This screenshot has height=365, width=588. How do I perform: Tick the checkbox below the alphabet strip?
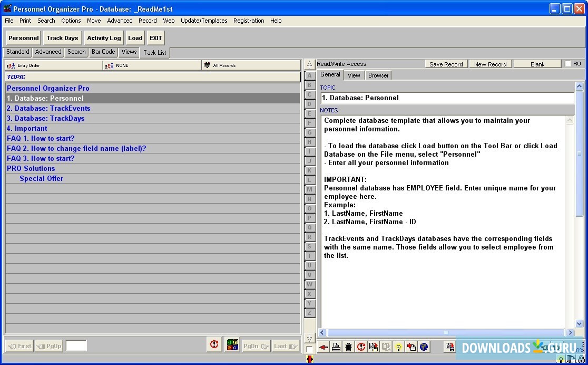pyautogui.click(x=309, y=349)
